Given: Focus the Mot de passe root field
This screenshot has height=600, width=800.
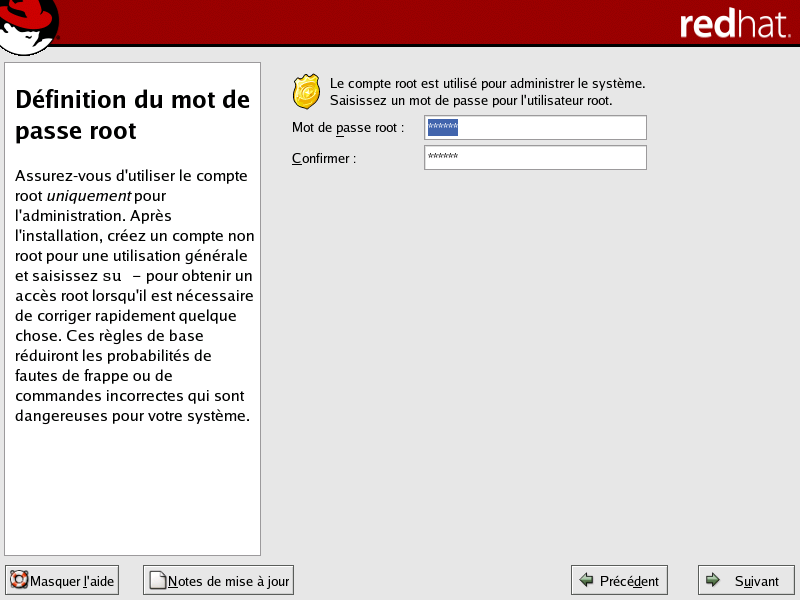Looking at the screenshot, I should (535, 128).
